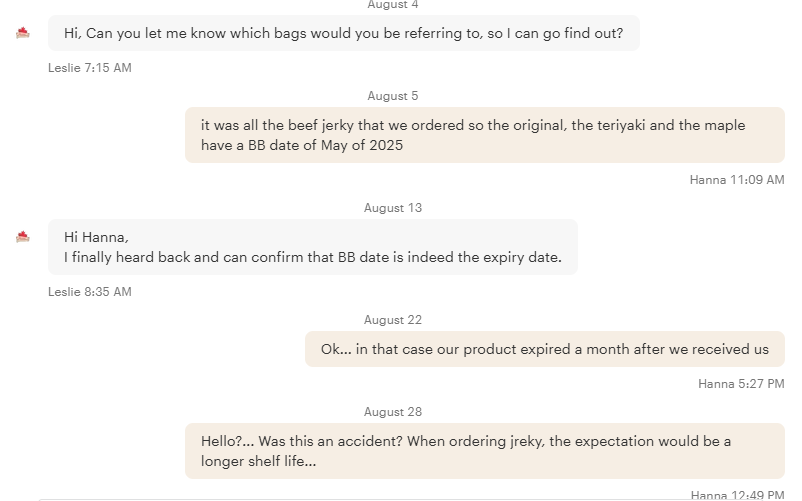Image resolution: width=802 pixels, height=501 pixels.
Task: Click the 'Leslie 7:15 AM' timestamp
Action: pyautogui.click(x=89, y=68)
